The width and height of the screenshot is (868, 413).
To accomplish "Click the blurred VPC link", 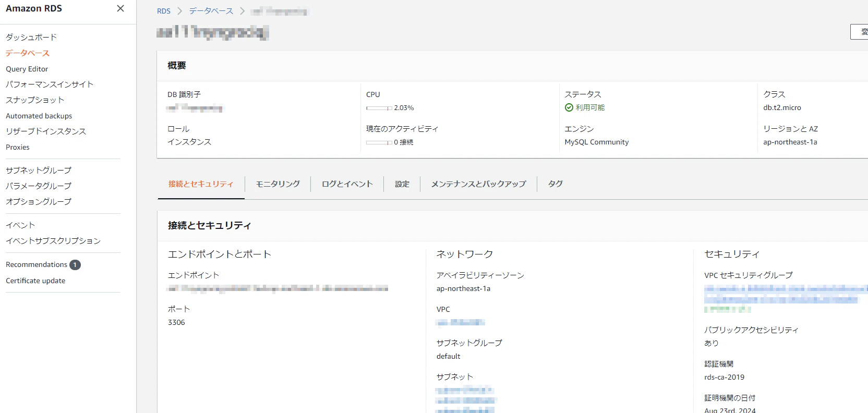I will pos(461,322).
